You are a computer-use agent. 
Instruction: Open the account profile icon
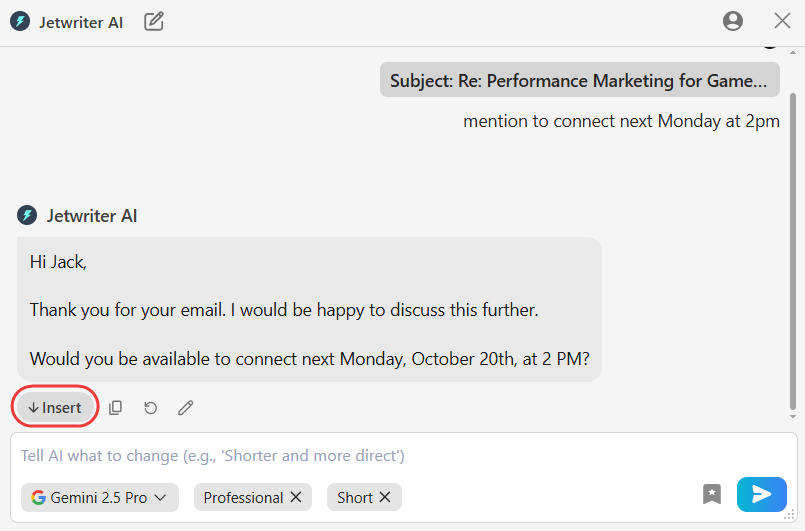(x=733, y=21)
